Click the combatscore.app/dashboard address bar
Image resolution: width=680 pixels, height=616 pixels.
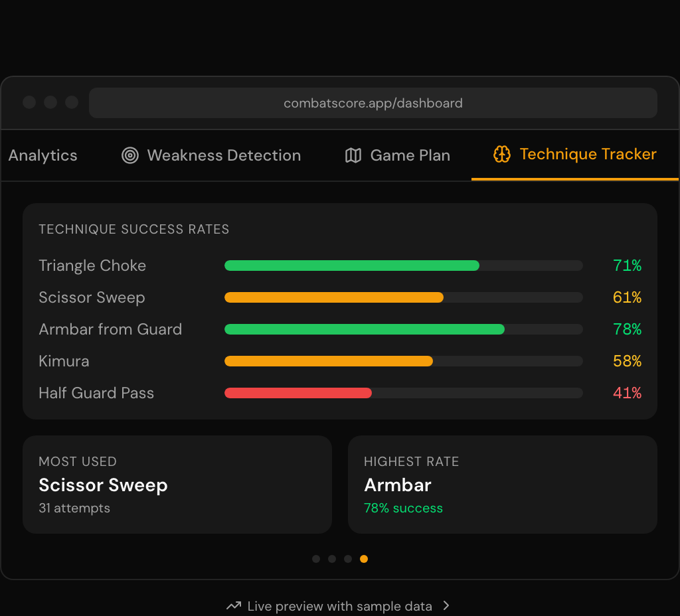tap(373, 103)
